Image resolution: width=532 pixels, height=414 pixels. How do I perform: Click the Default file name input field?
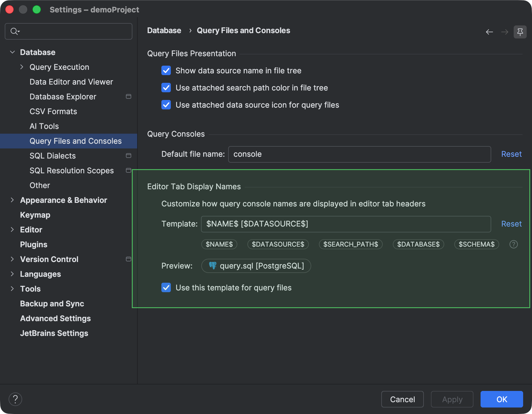pos(359,154)
